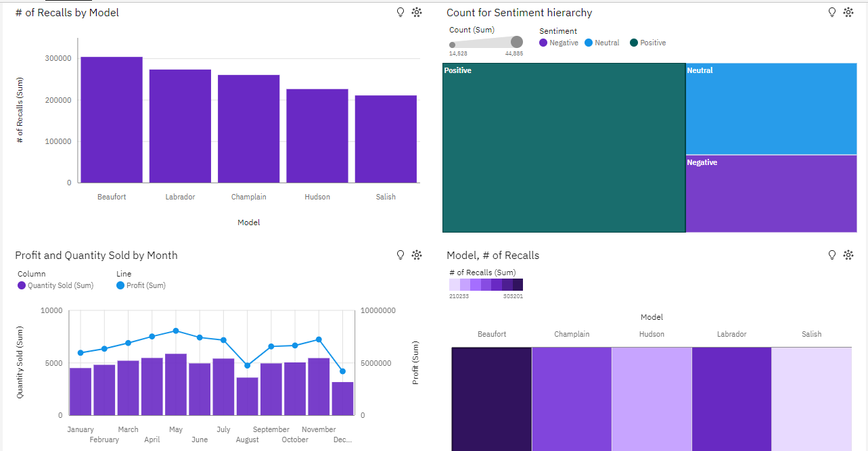Toggle Profit (Sum) legend item

tap(141, 285)
